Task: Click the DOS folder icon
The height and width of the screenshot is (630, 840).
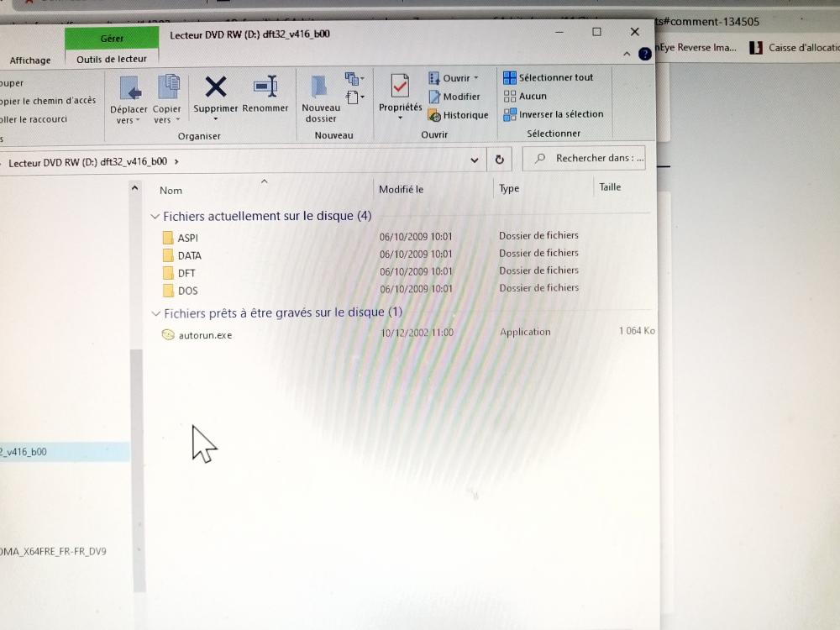Action: tap(168, 291)
